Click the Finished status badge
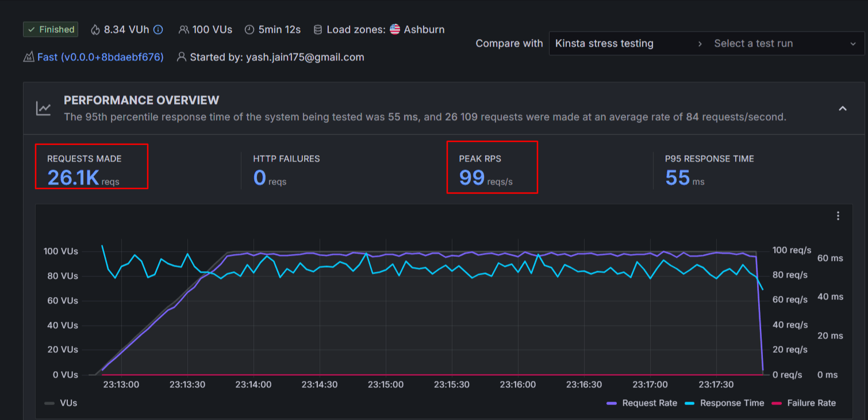Image resolution: width=868 pixels, height=420 pixels. pos(50,29)
